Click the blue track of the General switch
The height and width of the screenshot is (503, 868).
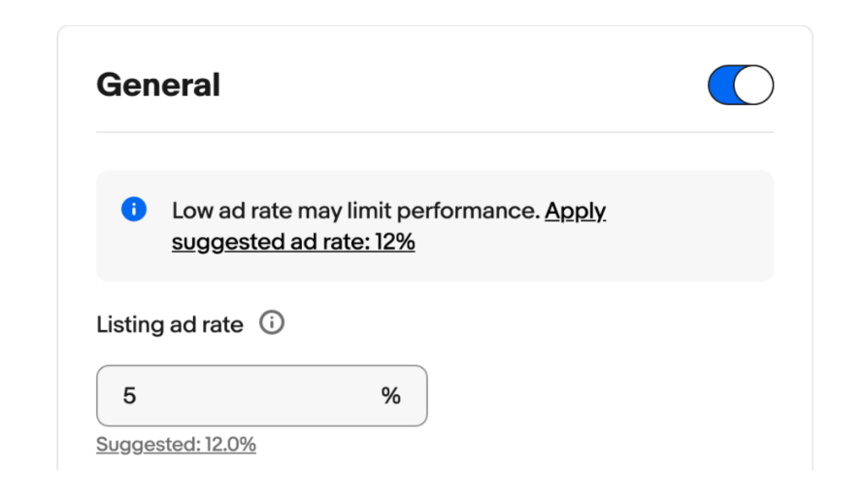click(x=721, y=85)
